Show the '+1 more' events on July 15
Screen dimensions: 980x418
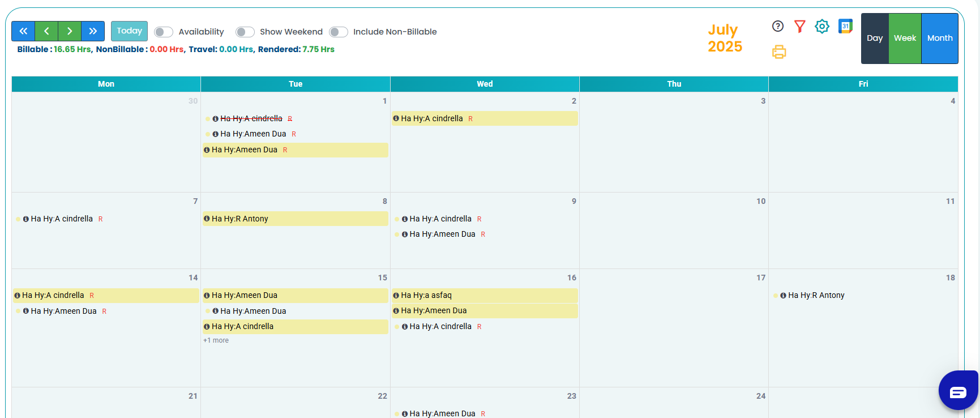216,340
